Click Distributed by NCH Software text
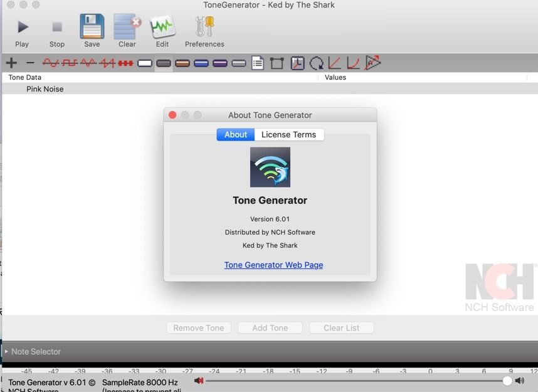The width and height of the screenshot is (538, 392). click(270, 233)
